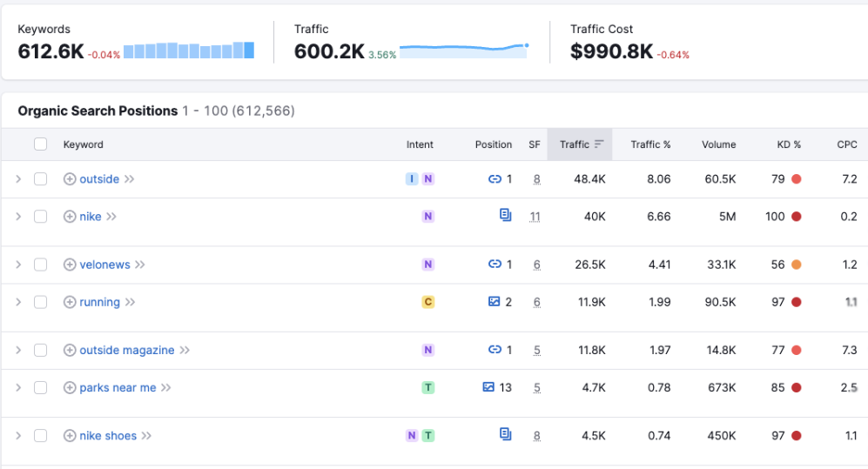This screenshot has width=868, height=469.
Task: Expand the running keyword row
Action: coord(18,303)
